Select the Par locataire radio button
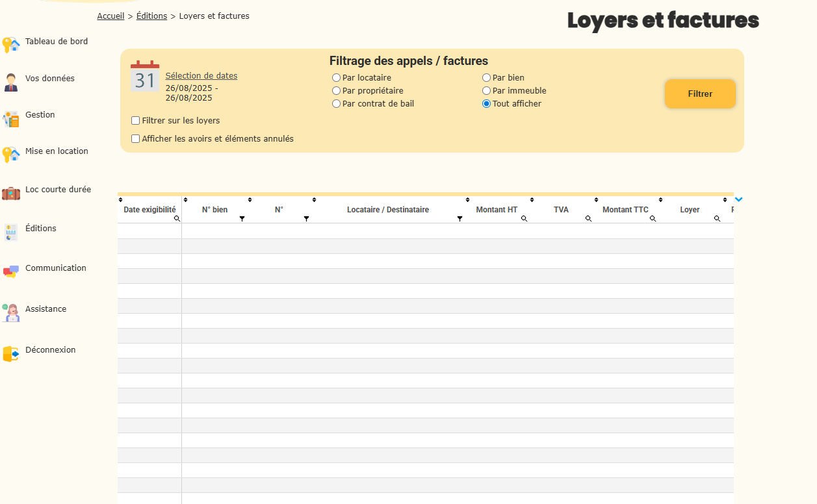 click(336, 78)
